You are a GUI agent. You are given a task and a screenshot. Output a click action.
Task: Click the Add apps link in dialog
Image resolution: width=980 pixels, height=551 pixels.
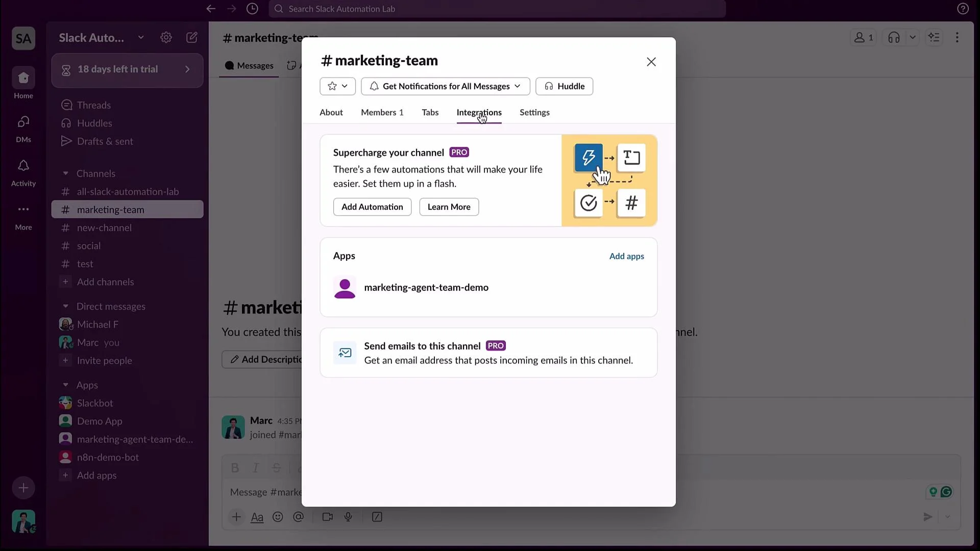[626, 256]
